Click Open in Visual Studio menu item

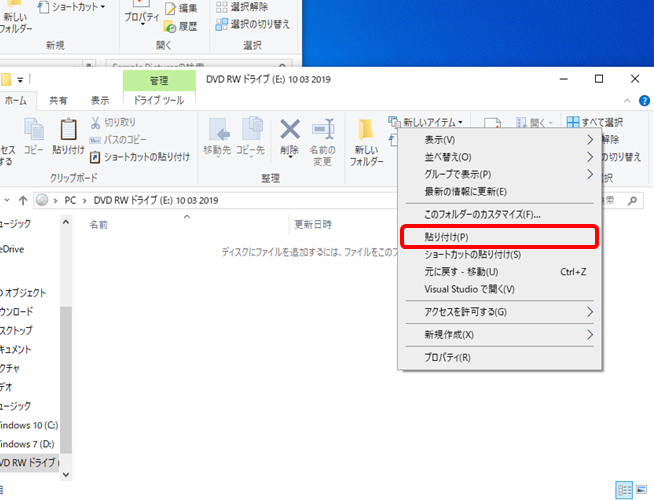(500, 289)
